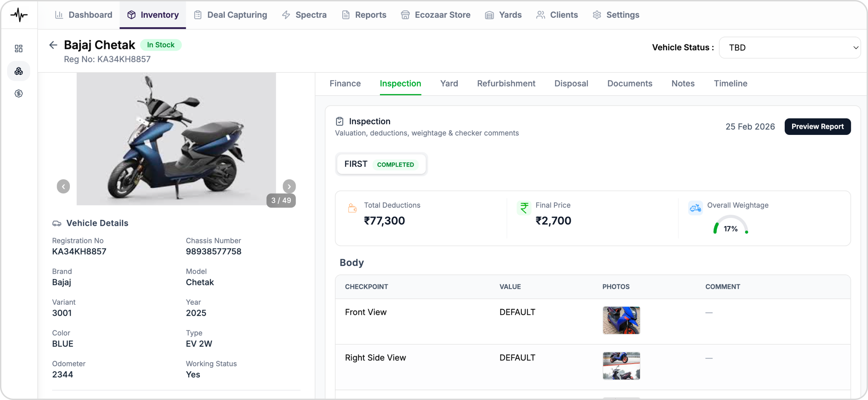Open the dollar coin sidebar icon
Image resolution: width=868 pixels, height=400 pixels.
(x=18, y=94)
